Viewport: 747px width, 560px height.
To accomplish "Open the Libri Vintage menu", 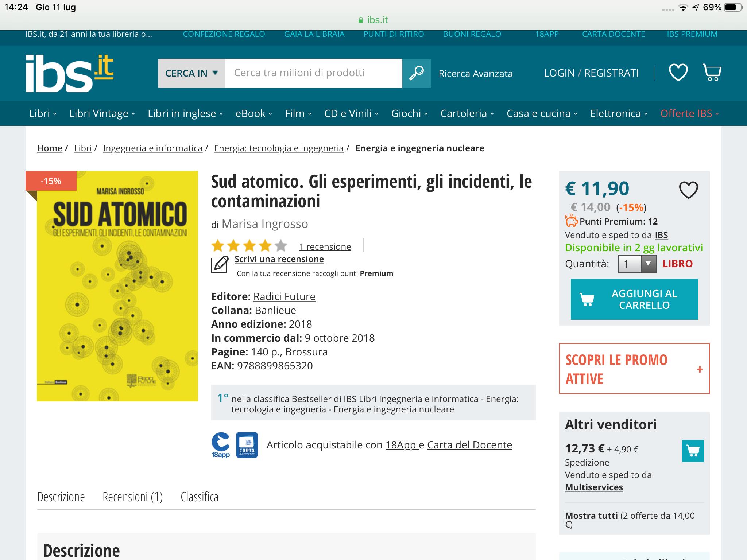I will point(102,113).
